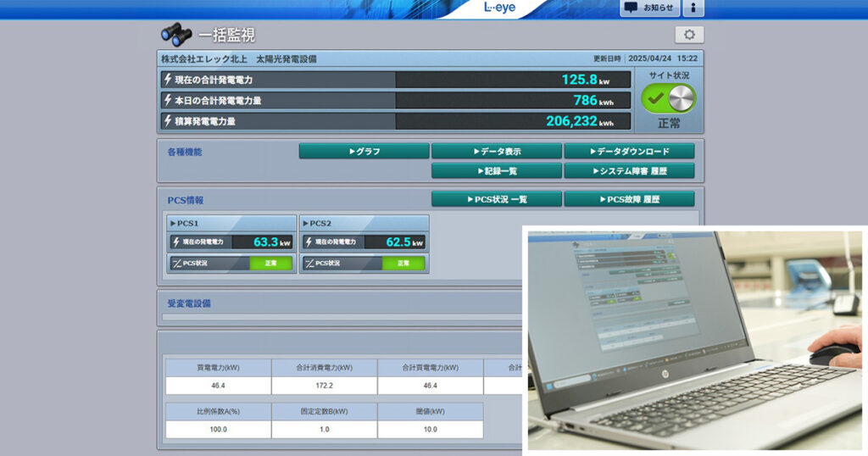Click the PCS2 PCS状況 status icon
The image size is (868, 456).
tap(309, 264)
